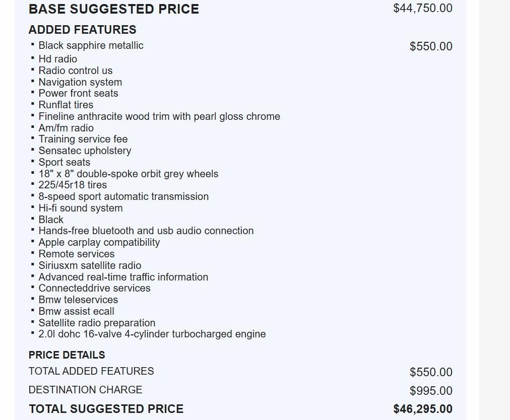This screenshot has height=420, width=510.
Task: Click the 2.0l turbocharged engine item
Action: click(x=152, y=334)
